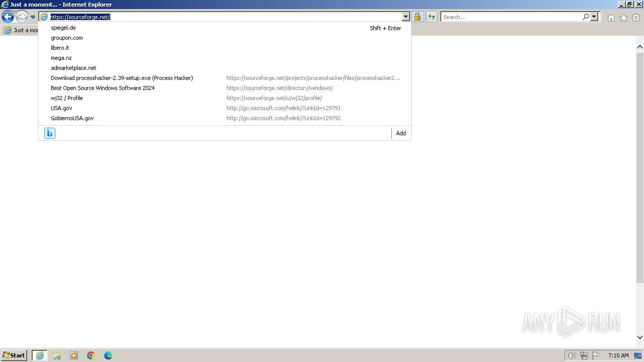Click the https://sourceforge.net/u/wj32/profile/ URL text
644x362 pixels.
pyautogui.click(x=274, y=98)
